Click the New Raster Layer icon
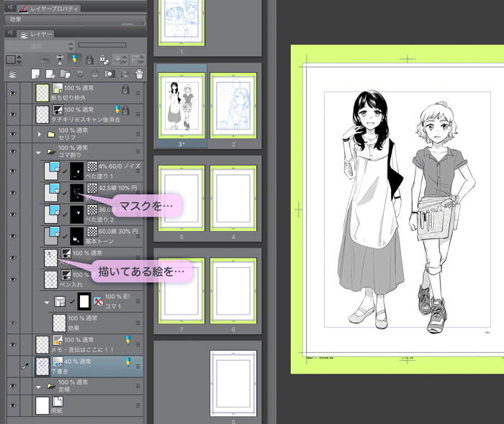Image resolution: width=504 pixels, height=424 pixels. pyautogui.click(x=35, y=74)
